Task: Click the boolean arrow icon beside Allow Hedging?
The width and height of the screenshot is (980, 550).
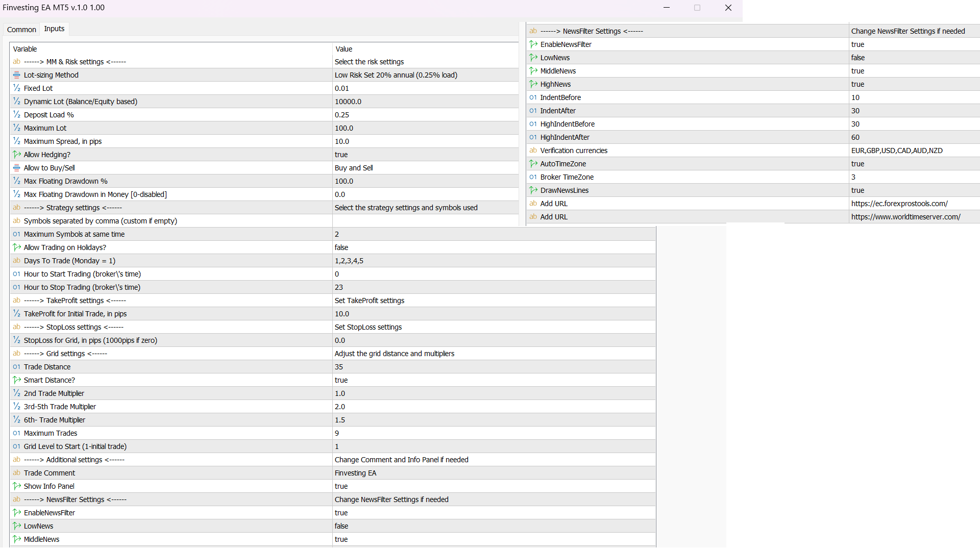Action: 17,155
